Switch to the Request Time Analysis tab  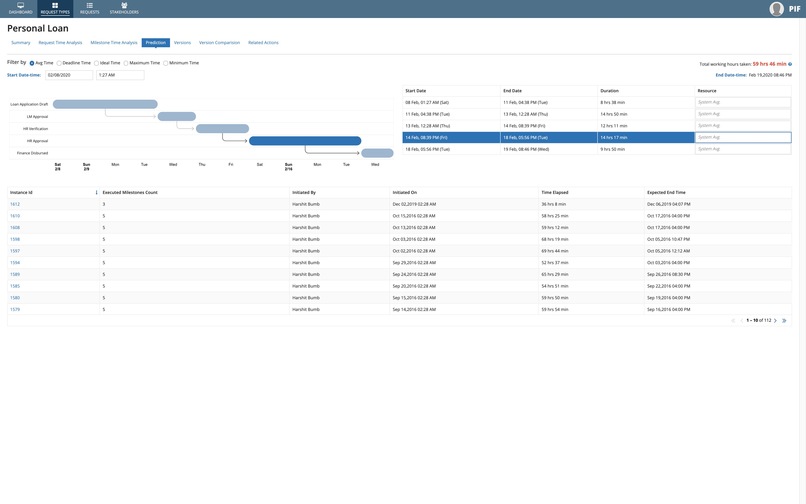click(x=60, y=43)
